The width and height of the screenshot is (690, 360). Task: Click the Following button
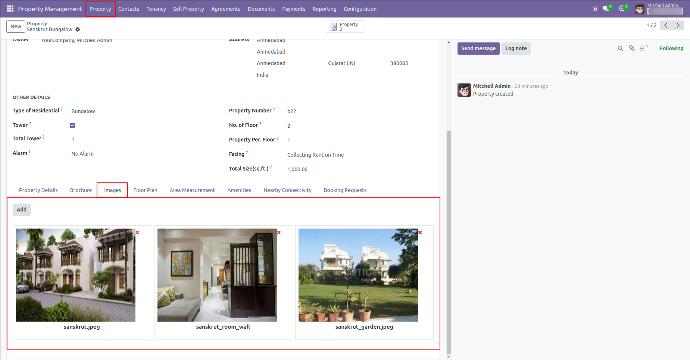click(x=671, y=48)
